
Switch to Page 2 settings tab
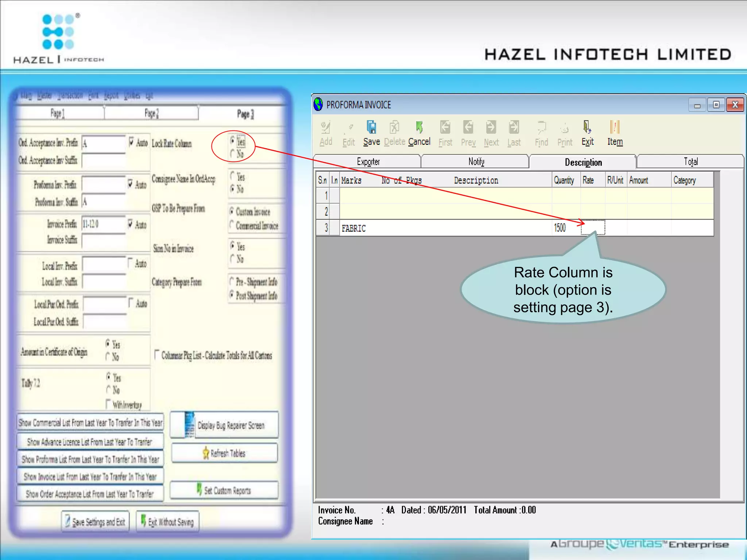pos(151,113)
